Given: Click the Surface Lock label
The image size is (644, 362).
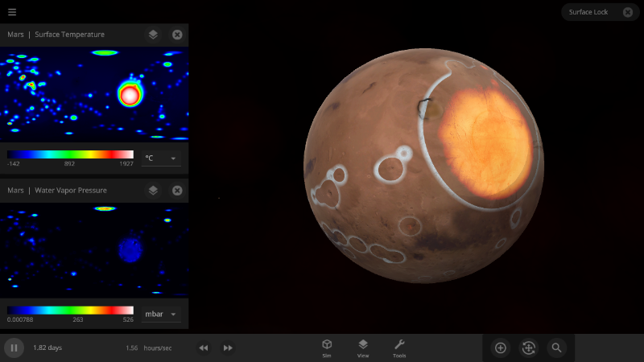Looking at the screenshot, I should 588,12.
